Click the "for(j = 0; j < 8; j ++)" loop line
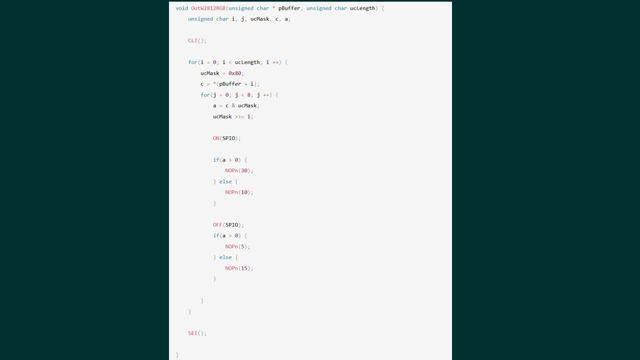 coord(239,95)
